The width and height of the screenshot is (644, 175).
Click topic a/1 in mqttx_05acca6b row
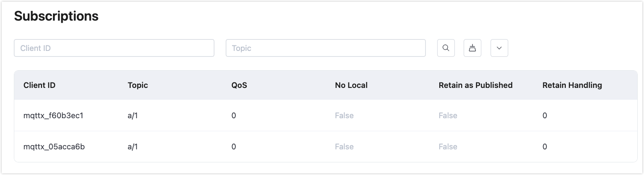[133, 146]
